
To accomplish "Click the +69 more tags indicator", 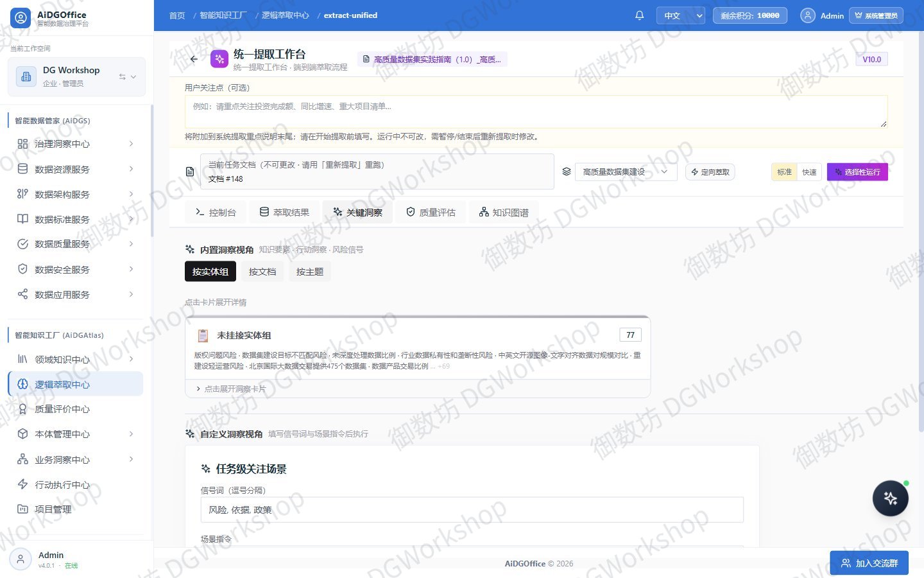I will point(443,366).
